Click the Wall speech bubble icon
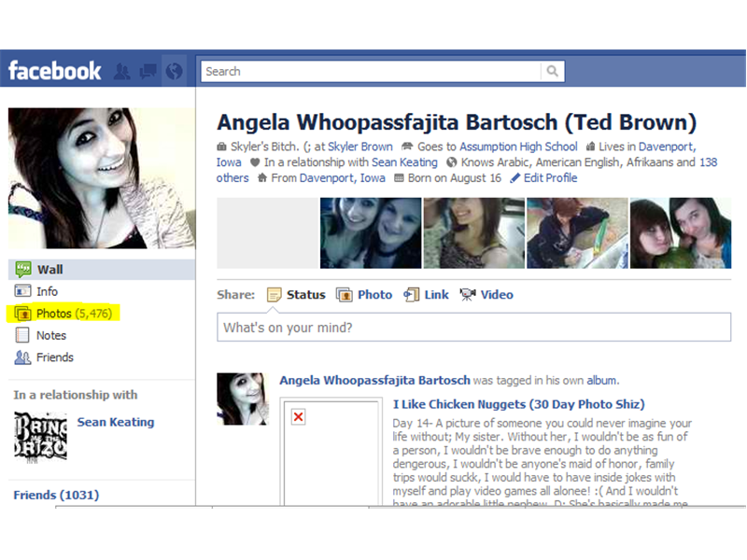The width and height of the screenshot is (747, 560). point(22,270)
